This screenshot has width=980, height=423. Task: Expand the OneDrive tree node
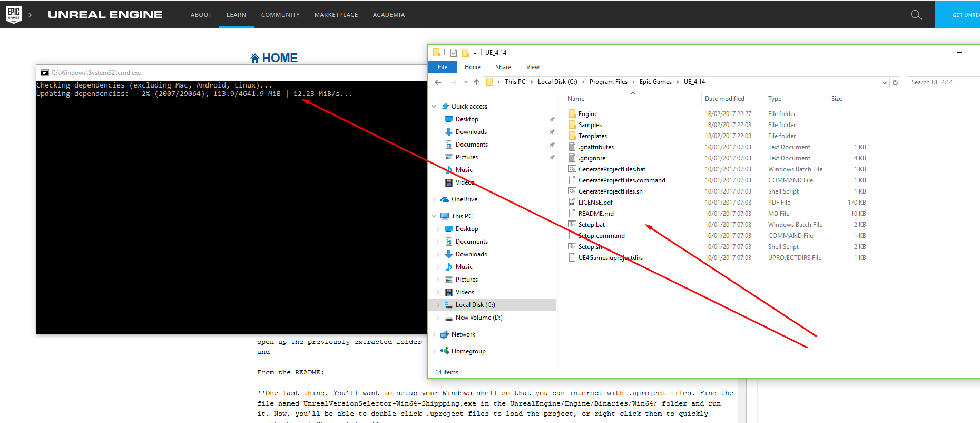pyautogui.click(x=434, y=199)
